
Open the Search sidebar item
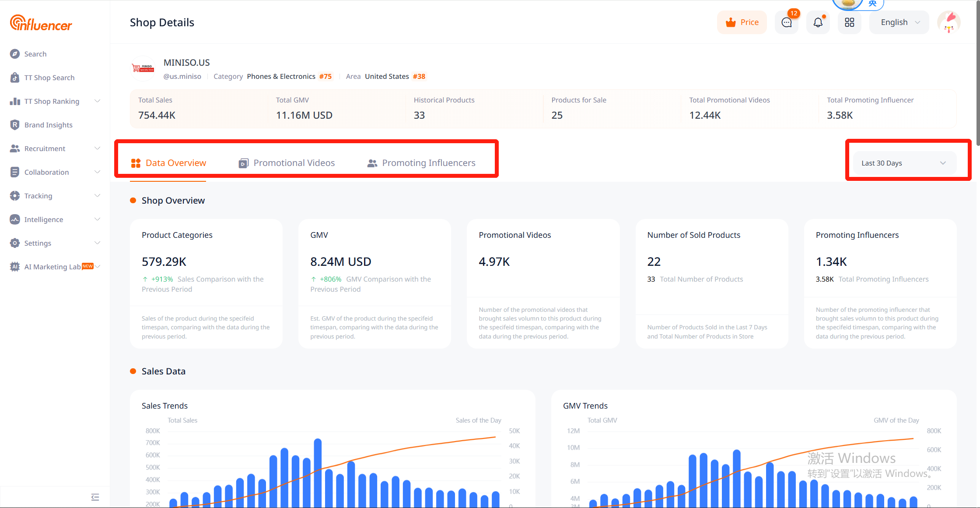coord(35,54)
